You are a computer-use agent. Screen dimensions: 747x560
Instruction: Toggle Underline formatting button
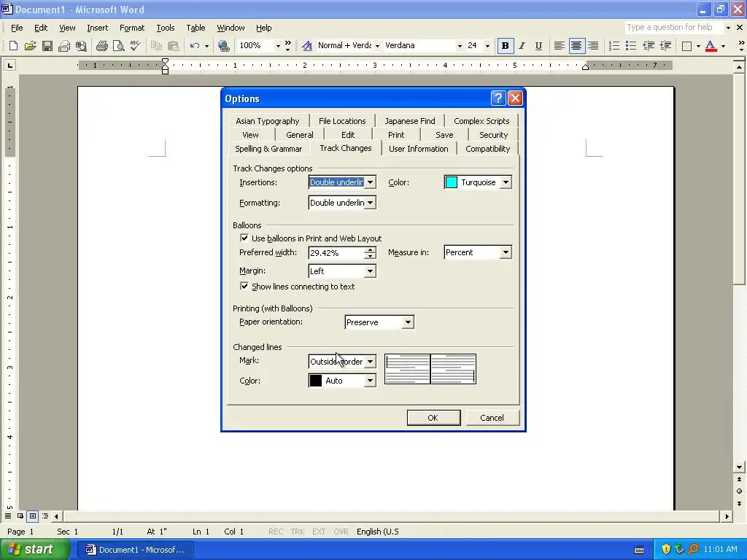click(538, 46)
